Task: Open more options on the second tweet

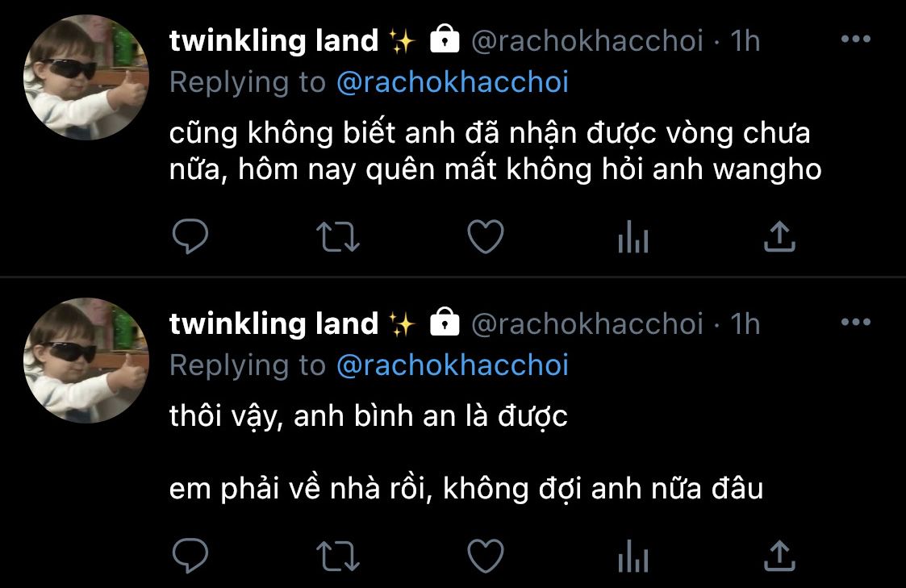Action: (x=856, y=323)
